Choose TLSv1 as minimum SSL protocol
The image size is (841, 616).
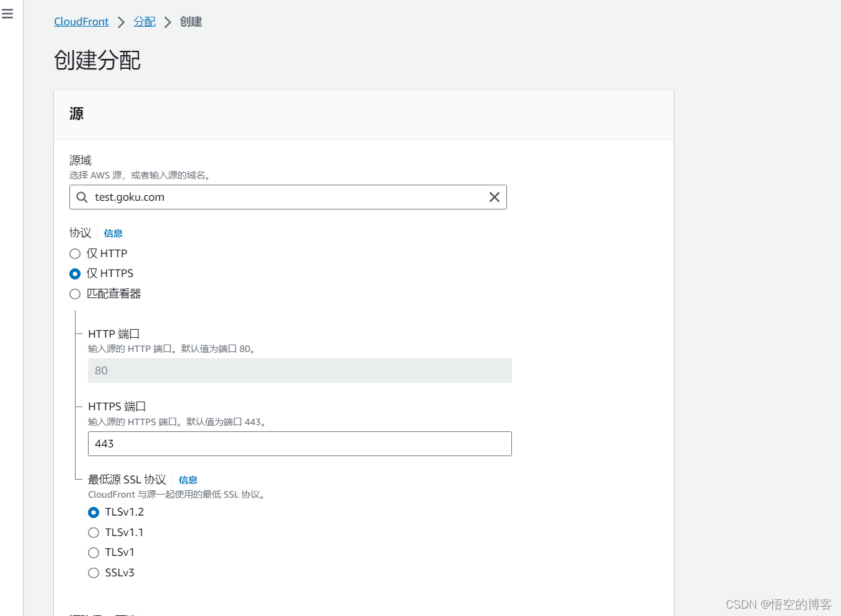pos(94,553)
